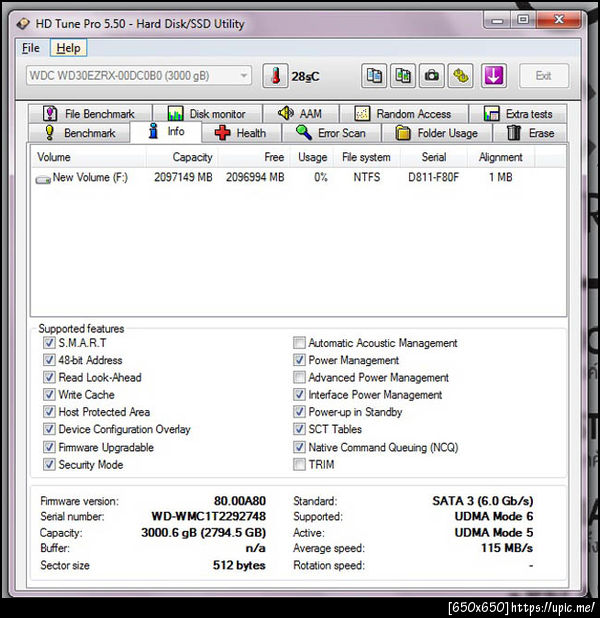Toggle the TRIM checkbox
This screenshot has width=600, height=618.
coord(299,464)
